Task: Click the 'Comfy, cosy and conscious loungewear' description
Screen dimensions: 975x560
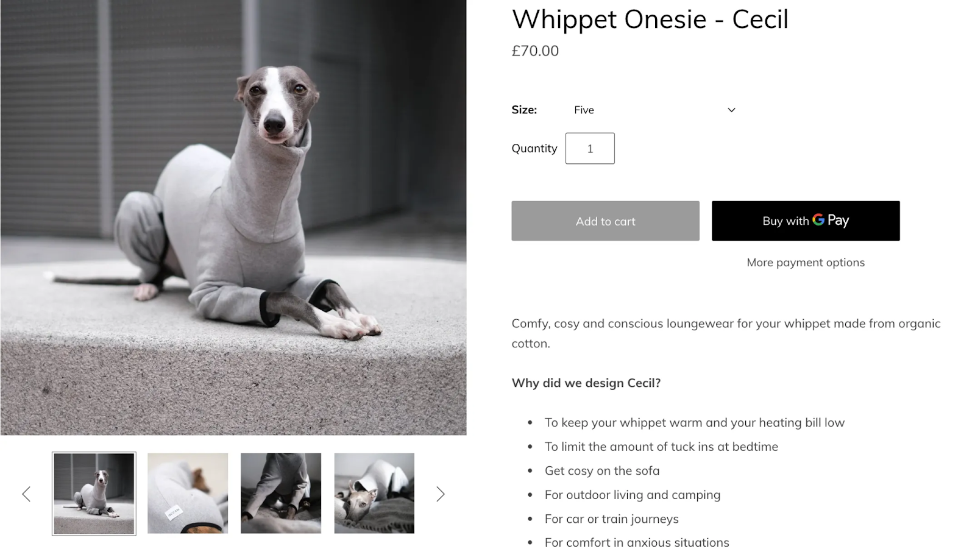Action: click(726, 333)
